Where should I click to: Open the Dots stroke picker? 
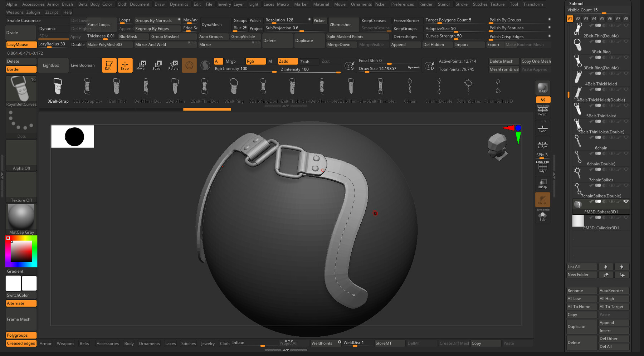pyautogui.click(x=21, y=123)
